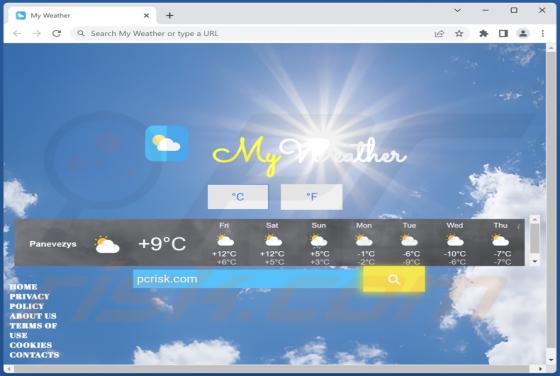Expand the tab search chevron
The width and height of the screenshot is (560, 376).
click(x=457, y=11)
